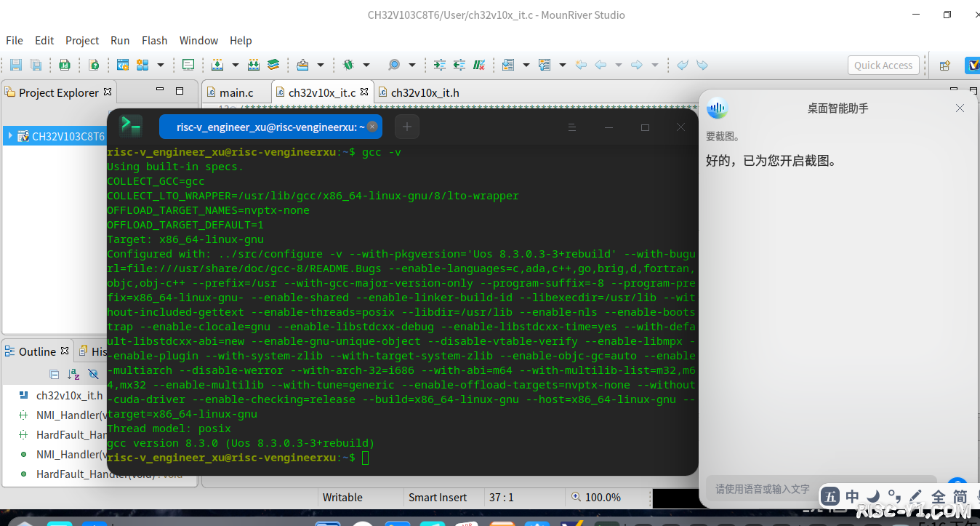Click the Save All toolbar icon
980x526 pixels.
click(36, 65)
